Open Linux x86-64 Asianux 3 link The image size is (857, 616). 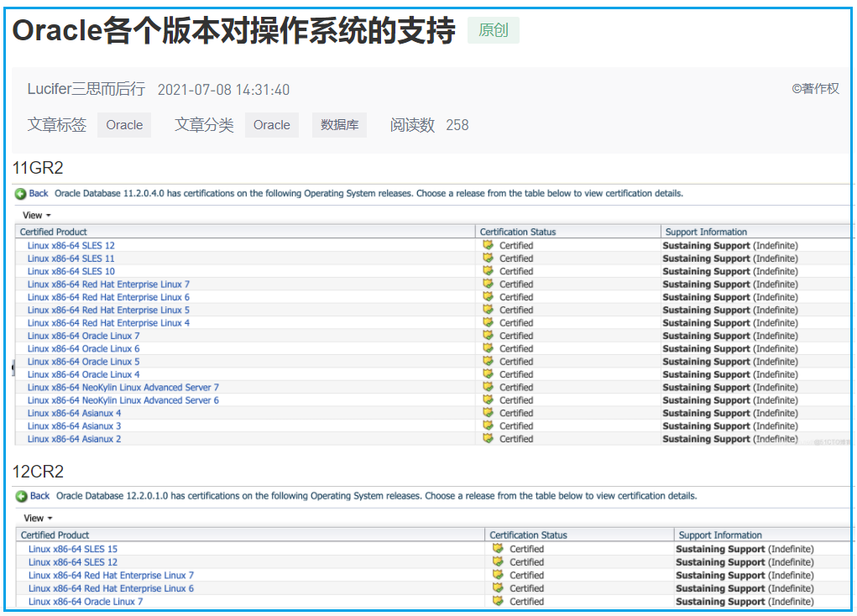(75, 425)
